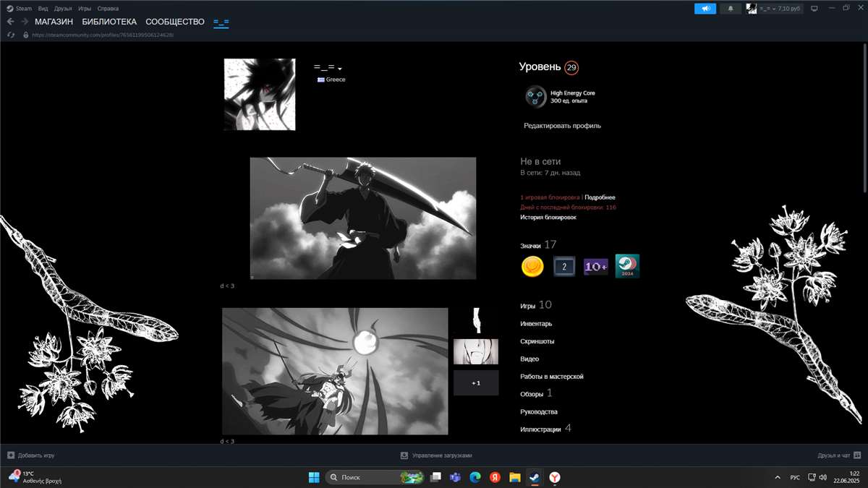
Task: Open the High Energy Core badge icon
Action: click(x=535, y=96)
